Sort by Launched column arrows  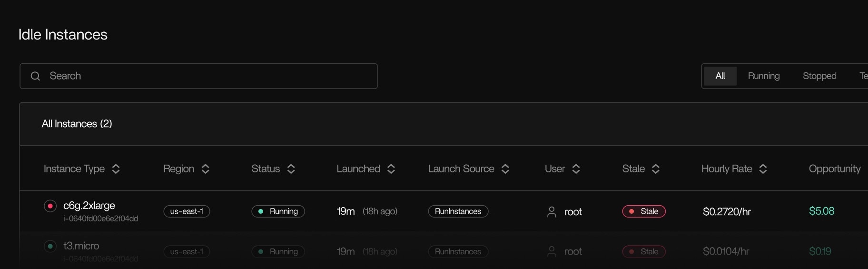pos(391,169)
